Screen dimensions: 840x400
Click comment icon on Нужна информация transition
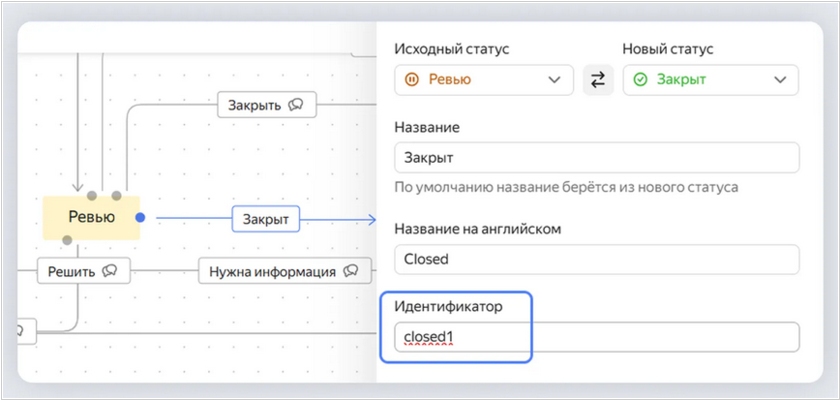[x=351, y=270]
